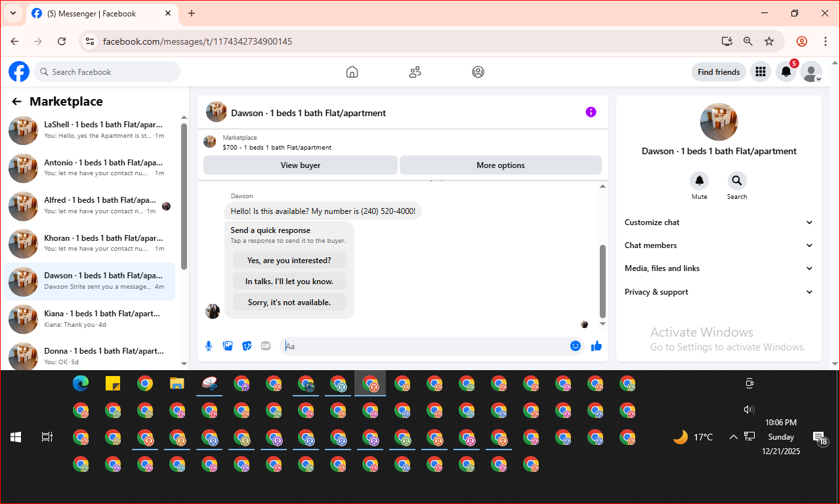
Task: Click the Facebook logo
Action: pyautogui.click(x=19, y=72)
